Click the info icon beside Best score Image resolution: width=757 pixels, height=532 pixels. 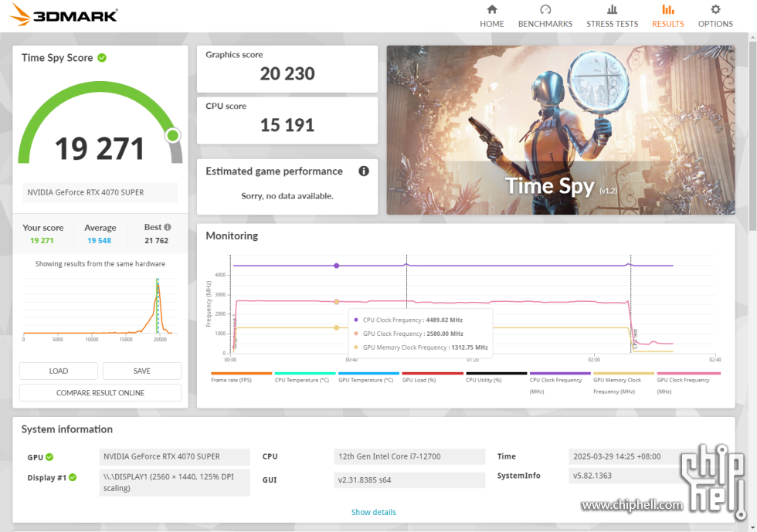(x=168, y=227)
